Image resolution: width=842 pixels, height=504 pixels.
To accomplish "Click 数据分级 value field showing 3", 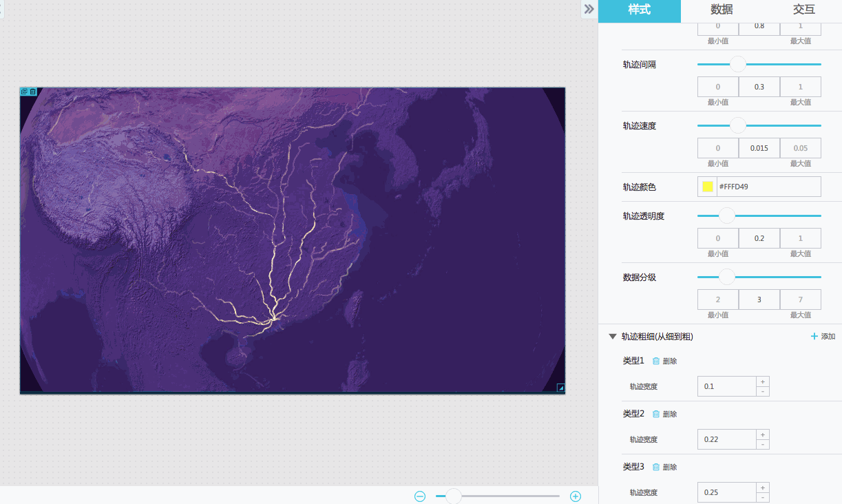I will (x=759, y=300).
